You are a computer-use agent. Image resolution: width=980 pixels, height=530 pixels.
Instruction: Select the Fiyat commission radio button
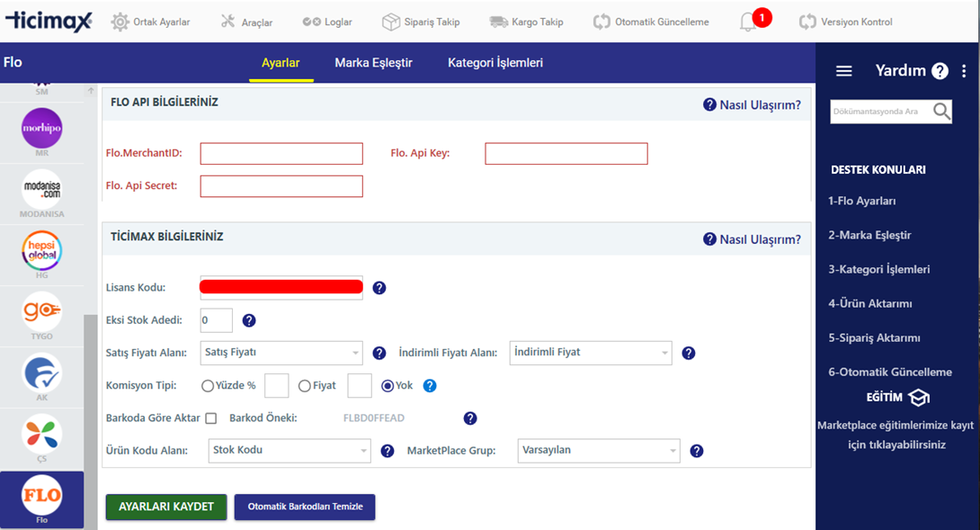tap(305, 386)
